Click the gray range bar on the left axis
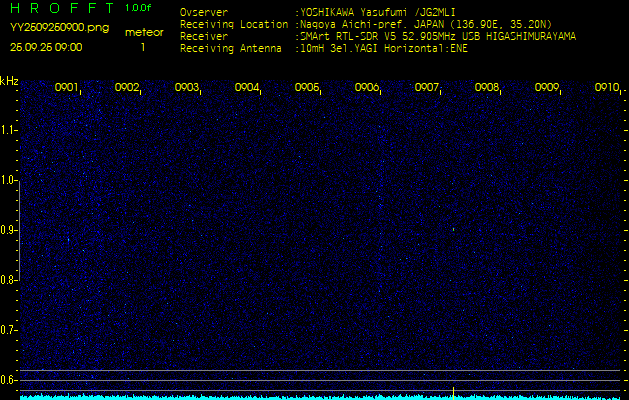The image size is (629, 400). [19, 231]
